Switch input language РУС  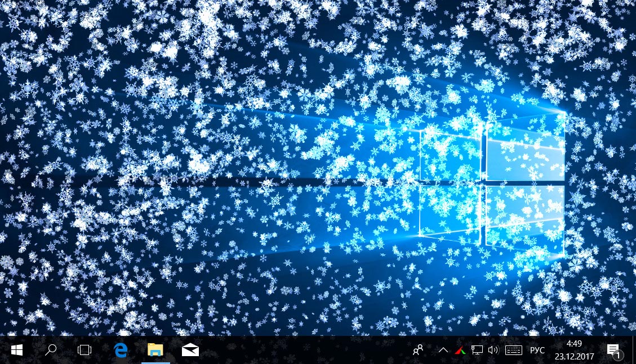tap(537, 350)
